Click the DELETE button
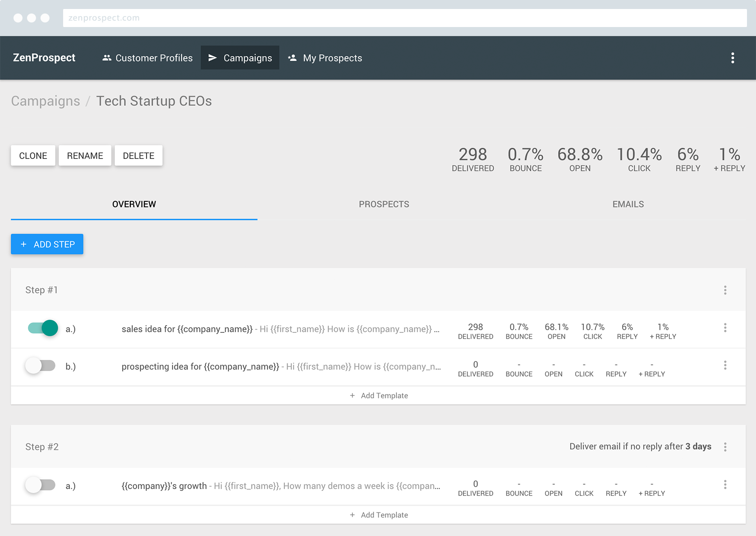The width and height of the screenshot is (756, 536). pyautogui.click(x=138, y=155)
